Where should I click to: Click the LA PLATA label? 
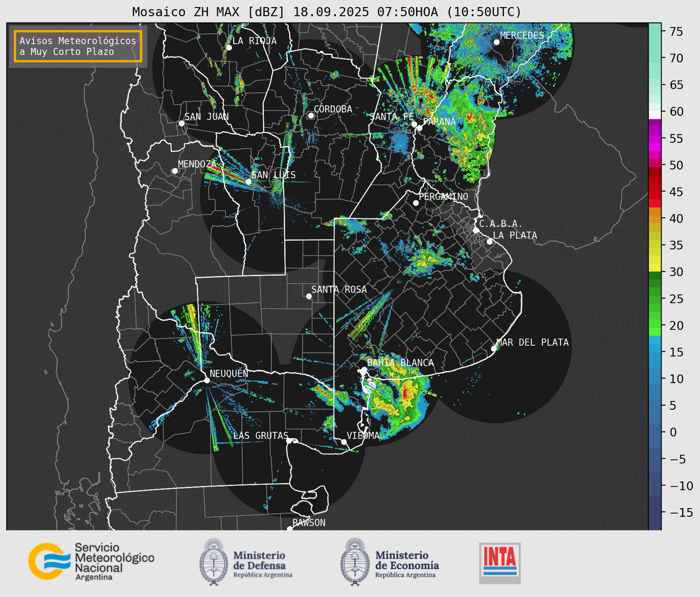515,235
